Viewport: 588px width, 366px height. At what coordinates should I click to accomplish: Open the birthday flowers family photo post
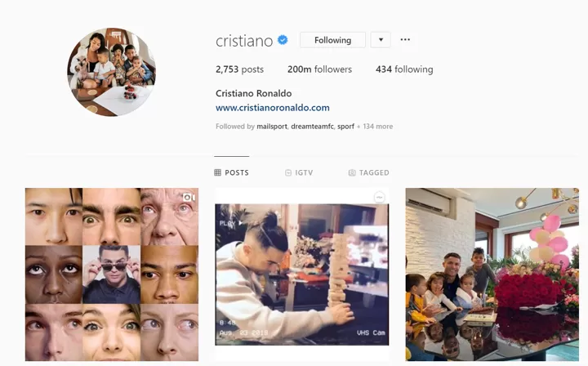point(492,274)
